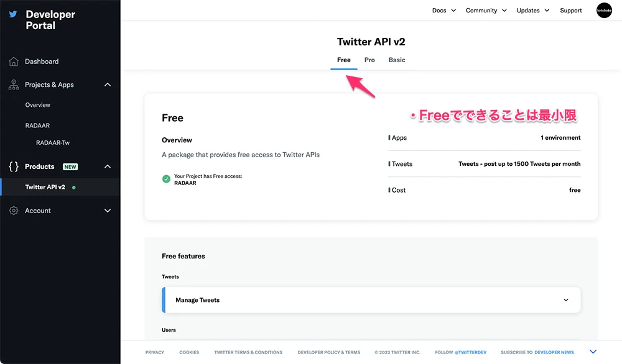The height and width of the screenshot is (364, 622).
Task: Click the Twitter bird logo
Action: pos(13,14)
